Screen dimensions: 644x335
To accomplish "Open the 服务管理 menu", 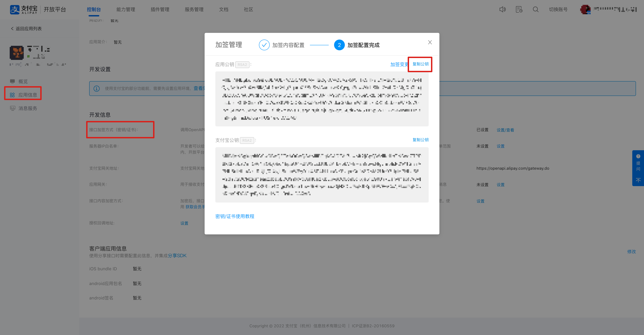I will [194, 10].
